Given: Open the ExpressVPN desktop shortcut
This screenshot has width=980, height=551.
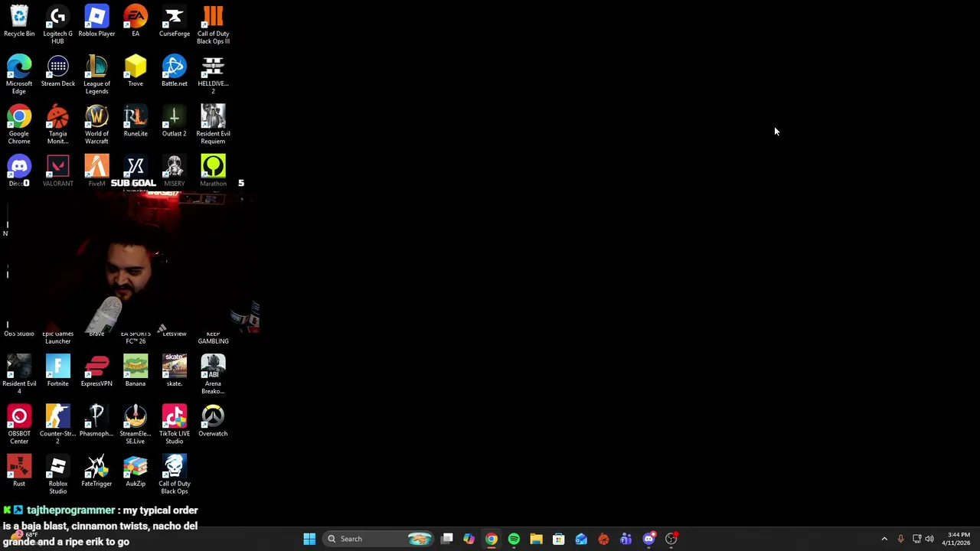Looking at the screenshot, I should [96, 371].
